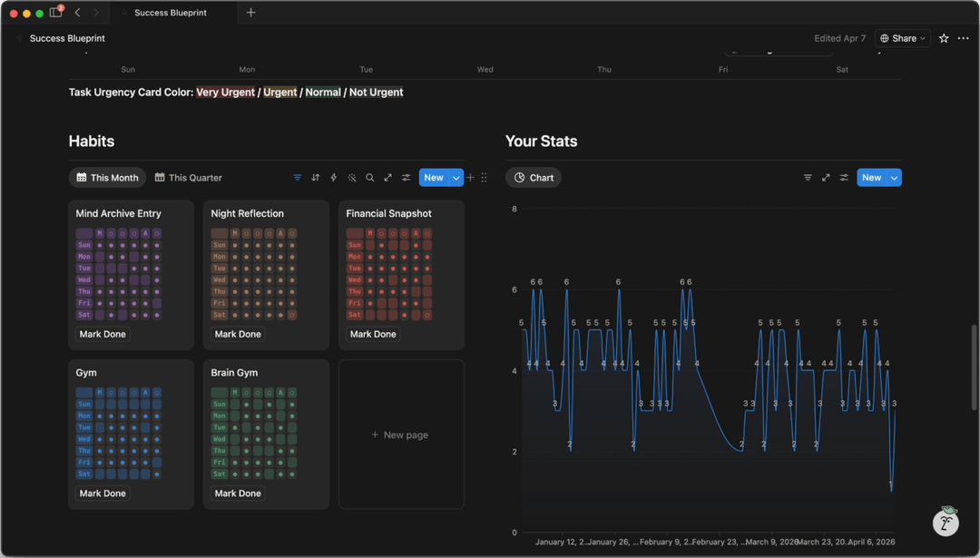Open the Share dropdown menu

tap(903, 38)
